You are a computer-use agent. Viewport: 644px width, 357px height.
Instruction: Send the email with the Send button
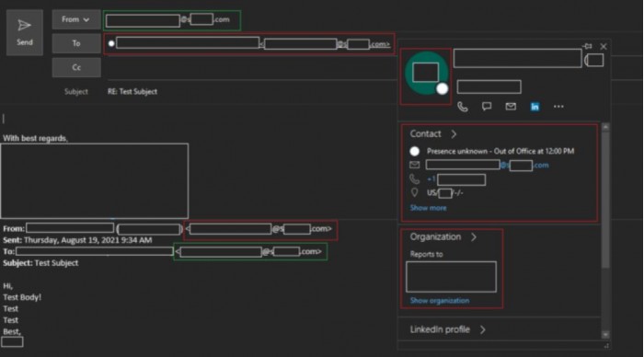click(x=25, y=32)
